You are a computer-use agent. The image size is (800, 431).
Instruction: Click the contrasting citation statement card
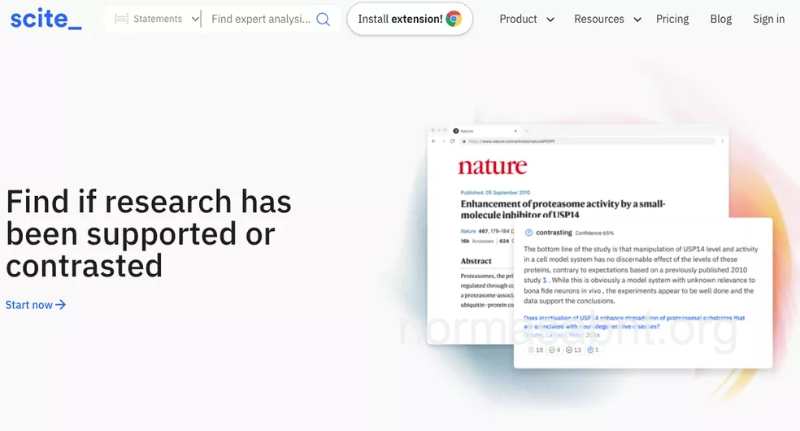(x=642, y=280)
